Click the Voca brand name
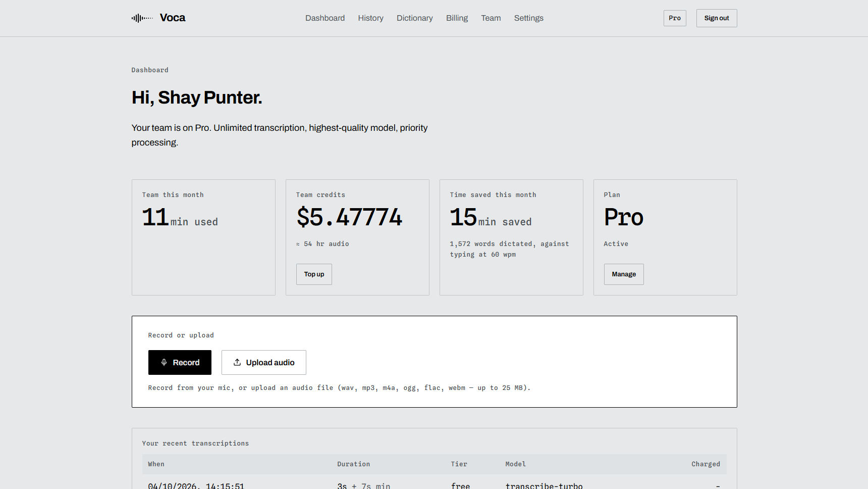 [x=173, y=18]
